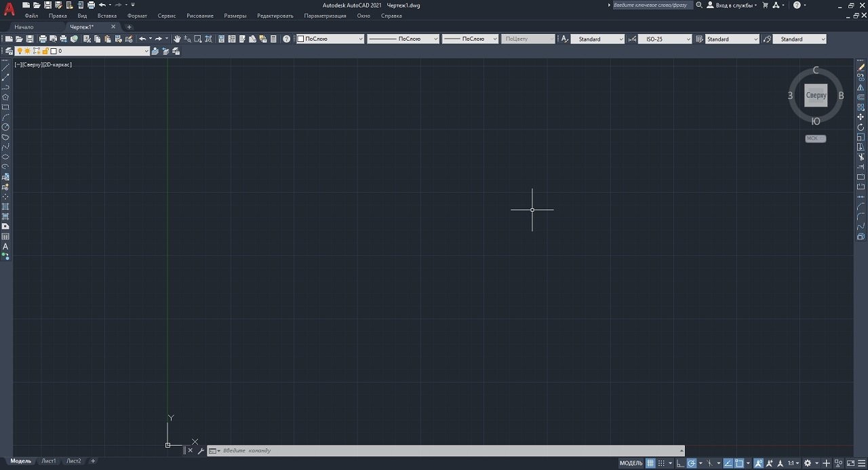This screenshot has width=868, height=470.
Task: Open the Plot (print) tool
Action: pyautogui.click(x=43, y=39)
